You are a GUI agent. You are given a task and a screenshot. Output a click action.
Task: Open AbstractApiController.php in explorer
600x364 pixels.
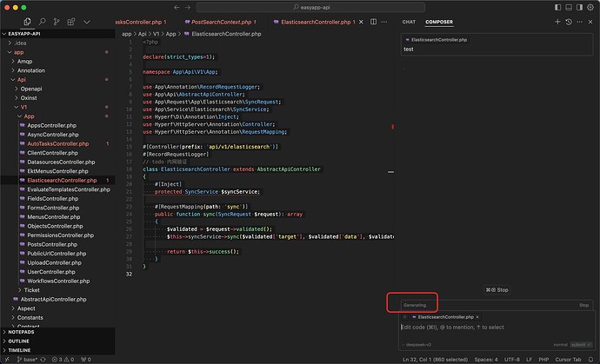[57, 300]
